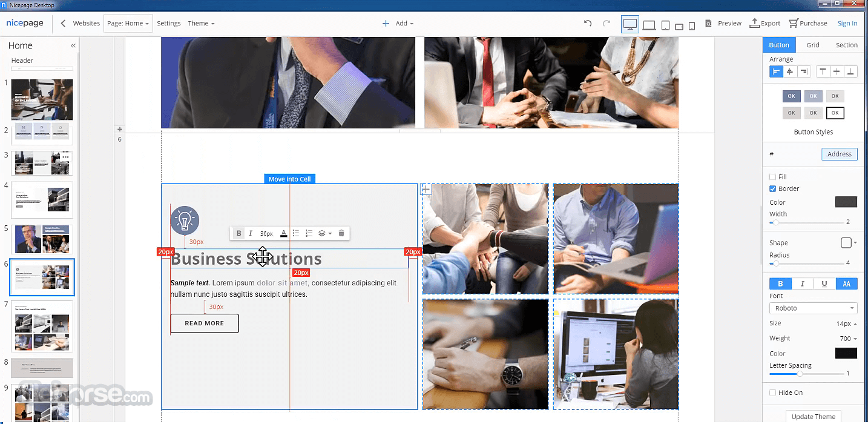
Task: Click the READ MORE button on canvas
Action: (205, 323)
